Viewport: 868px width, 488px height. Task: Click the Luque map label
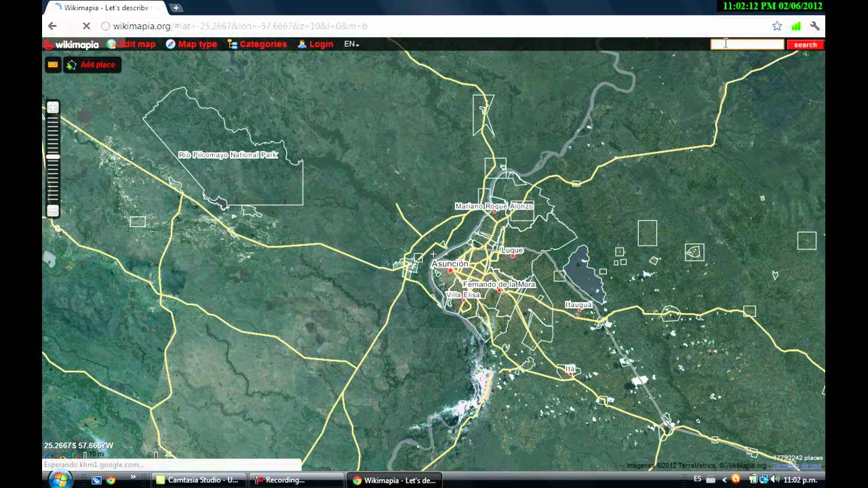coord(512,250)
